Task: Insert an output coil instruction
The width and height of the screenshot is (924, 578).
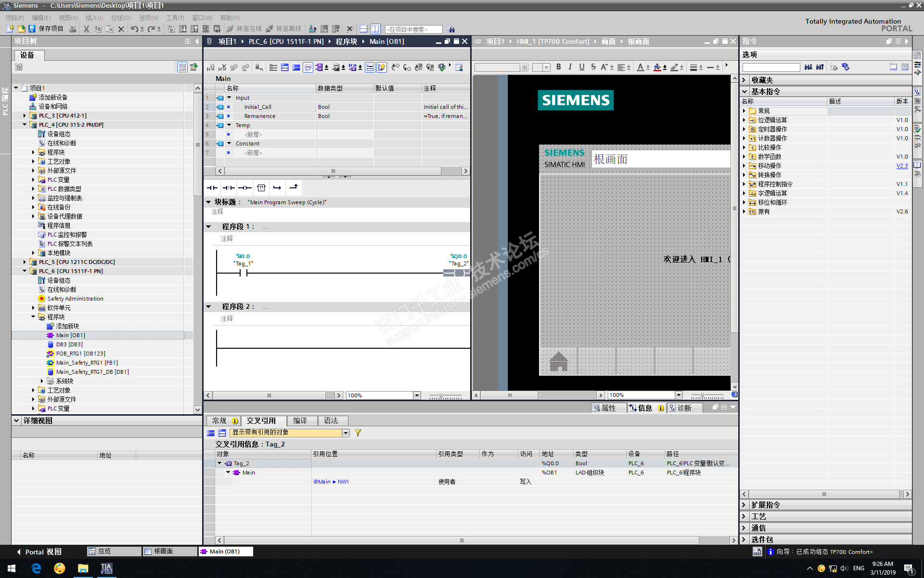Action: point(245,188)
